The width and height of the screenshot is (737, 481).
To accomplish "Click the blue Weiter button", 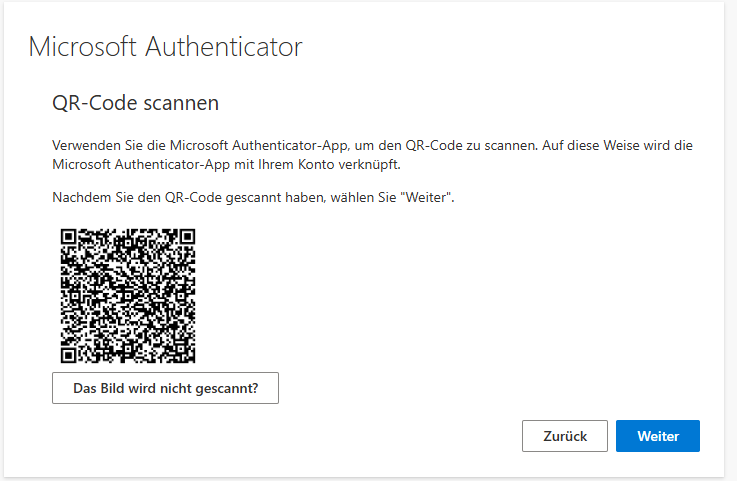I will (x=658, y=436).
